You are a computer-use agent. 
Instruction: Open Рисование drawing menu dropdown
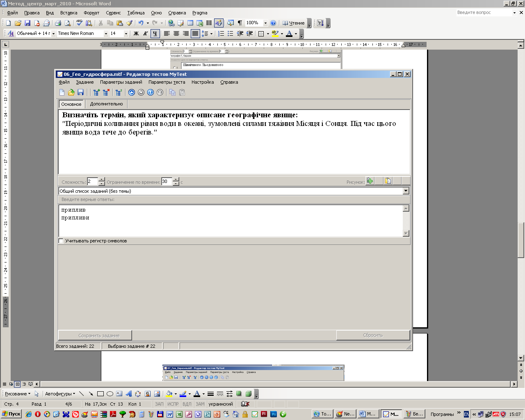18,394
